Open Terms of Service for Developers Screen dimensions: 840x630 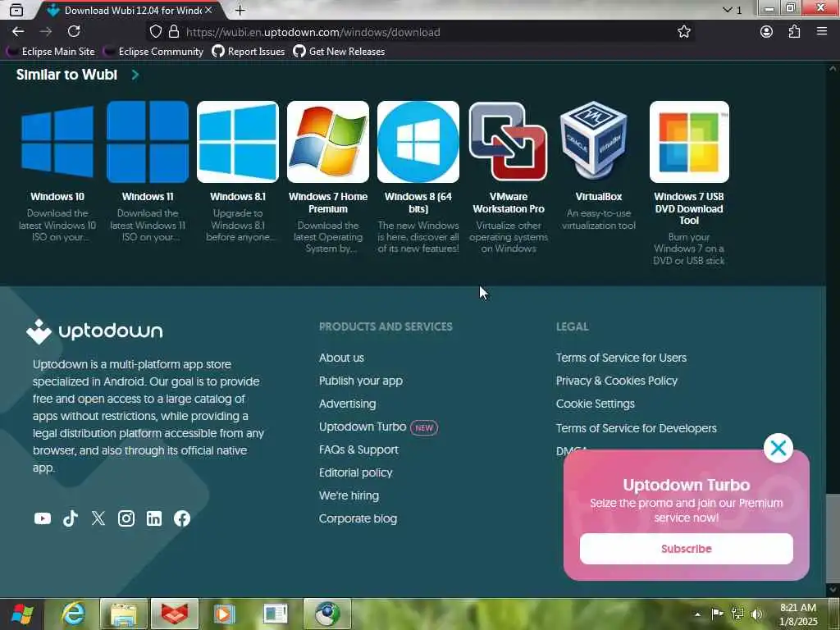pyautogui.click(x=636, y=428)
